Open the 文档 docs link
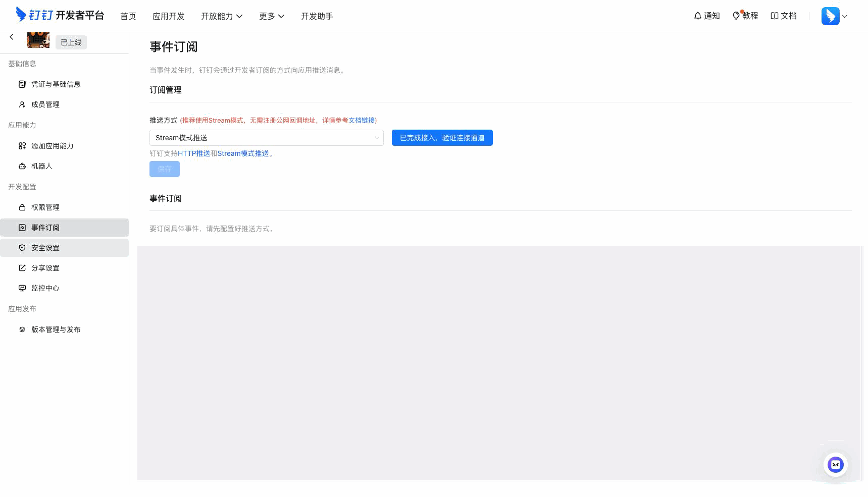 point(784,16)
